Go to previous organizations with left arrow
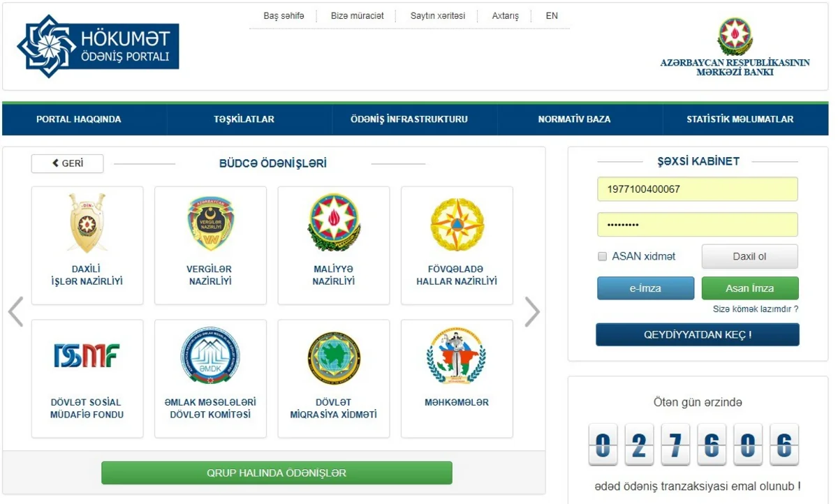The width and height of the screenshot is (838, 504). [x=15, y=312]
